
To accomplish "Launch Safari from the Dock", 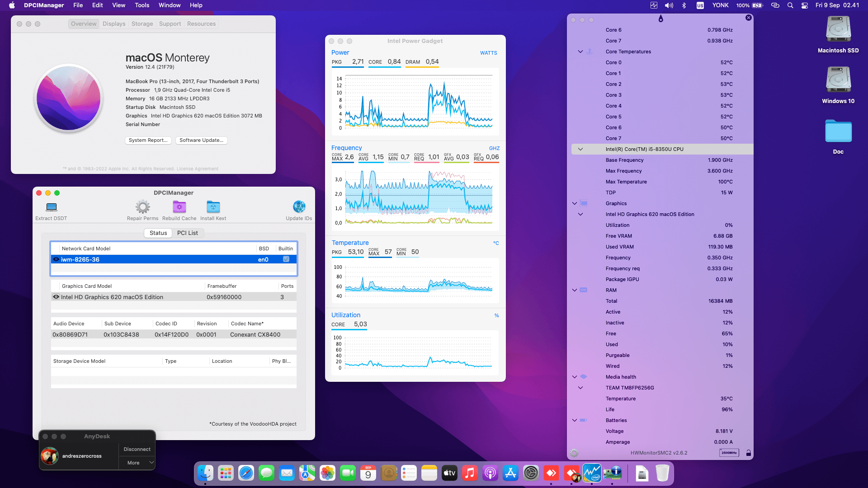I will click(x=246, y=473).
